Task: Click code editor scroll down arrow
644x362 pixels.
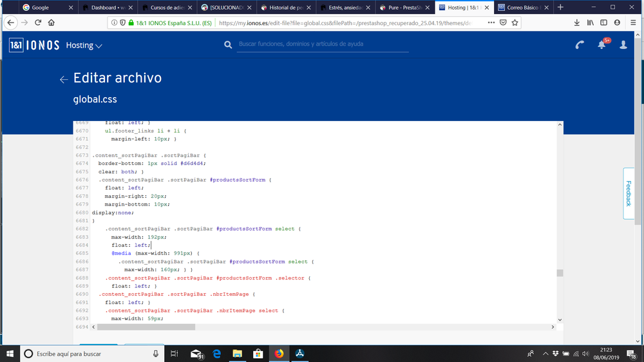Action: point(560,319)
